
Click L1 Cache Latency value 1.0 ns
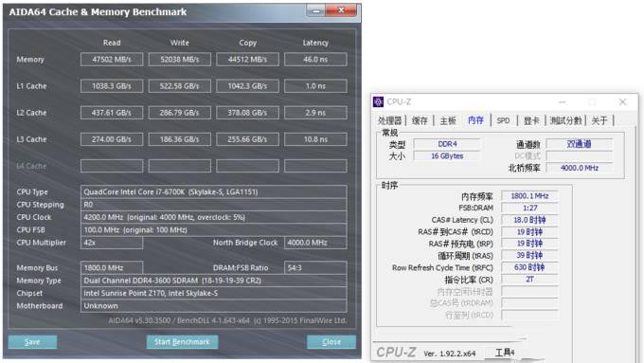coord(315,86)
